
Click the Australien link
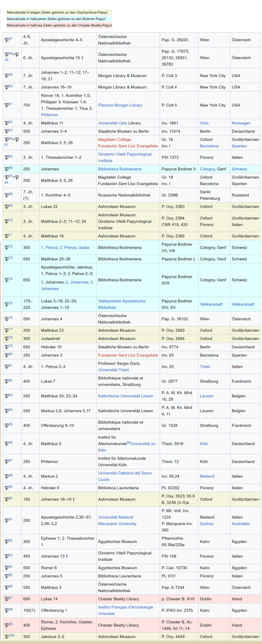(241, 524)
